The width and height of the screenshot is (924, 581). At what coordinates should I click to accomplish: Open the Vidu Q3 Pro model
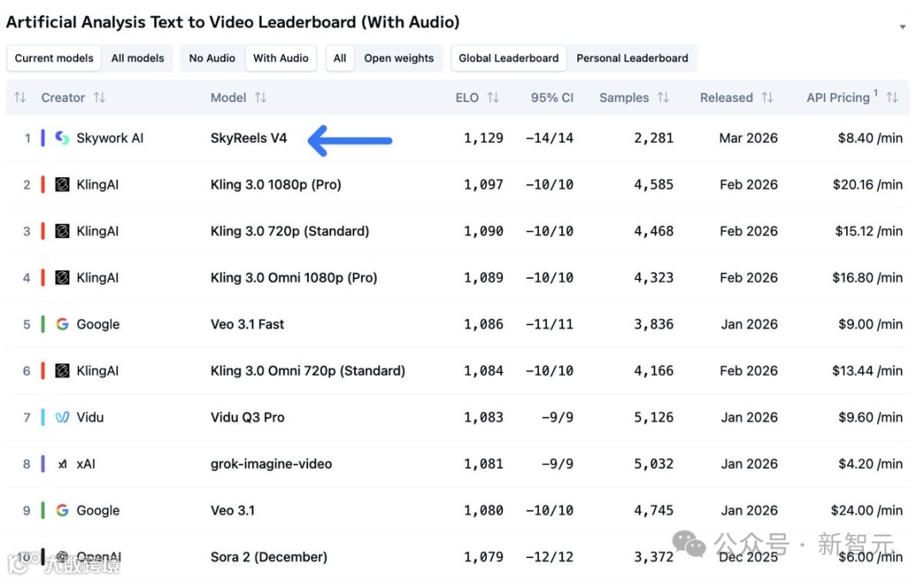click(247, 418)
